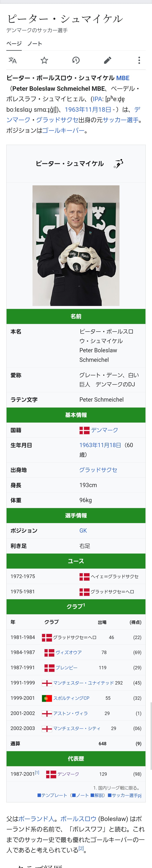Click the football player icon in infobox header
This screenshot has height=868, width=152.
118,163
